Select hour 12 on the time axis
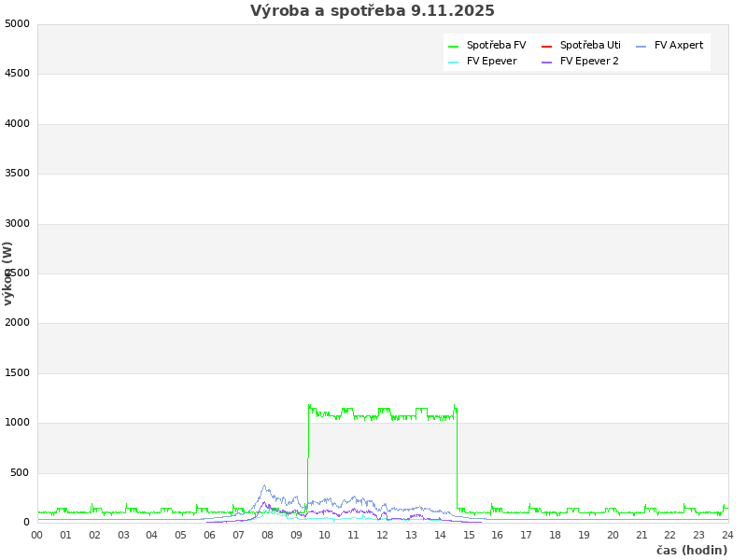 383,535
